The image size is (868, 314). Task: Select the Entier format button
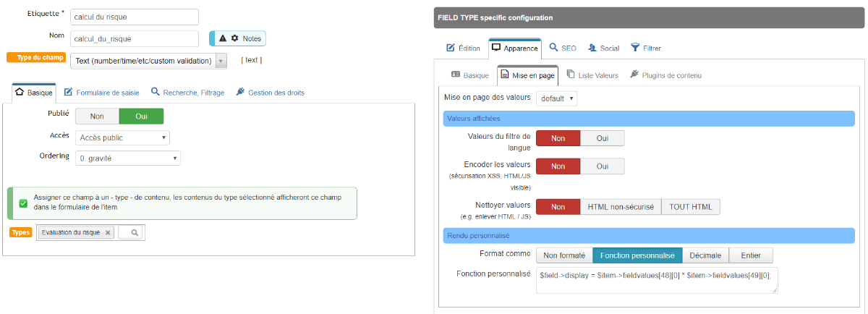751,255
